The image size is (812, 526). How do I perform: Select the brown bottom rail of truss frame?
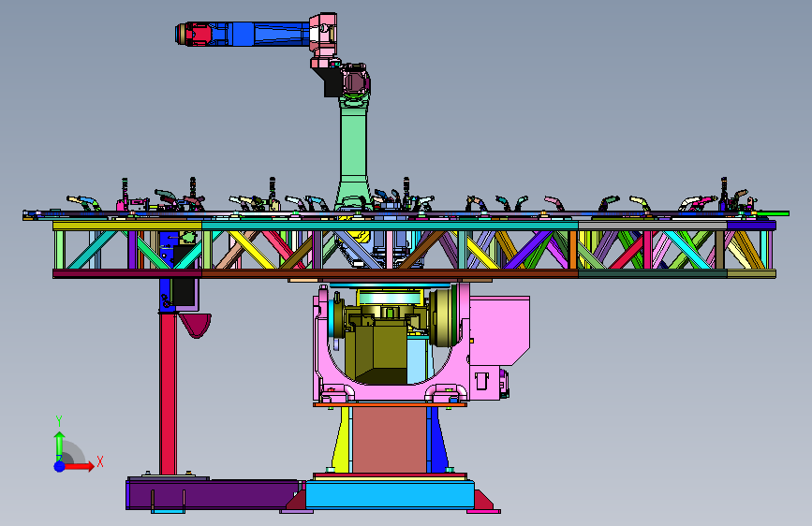(x=390, y=274)
